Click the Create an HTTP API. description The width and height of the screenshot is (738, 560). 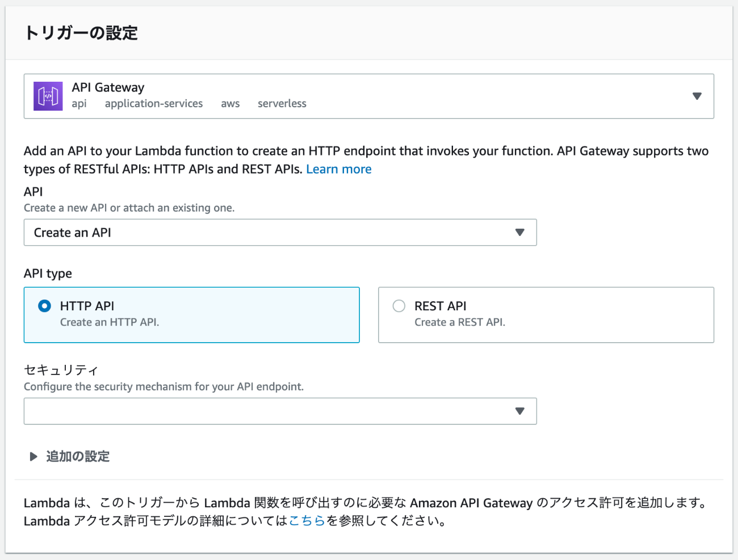click(110, 322)
